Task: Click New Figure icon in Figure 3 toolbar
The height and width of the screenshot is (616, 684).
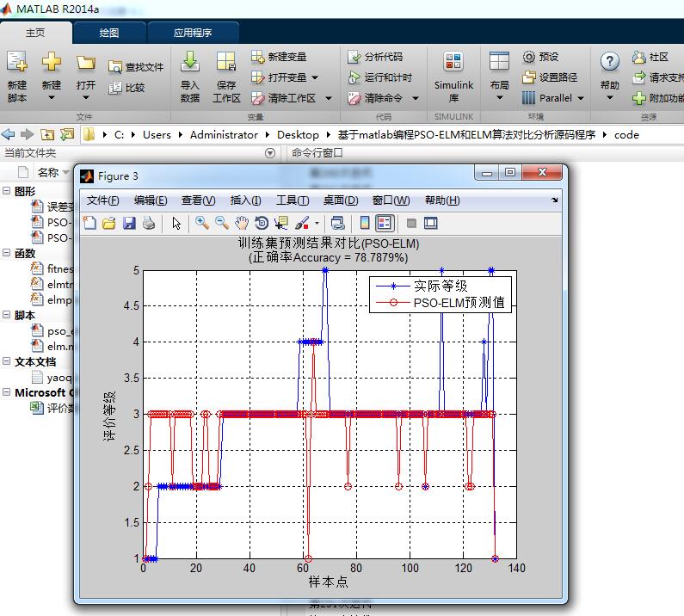Action: pos(89,223)
